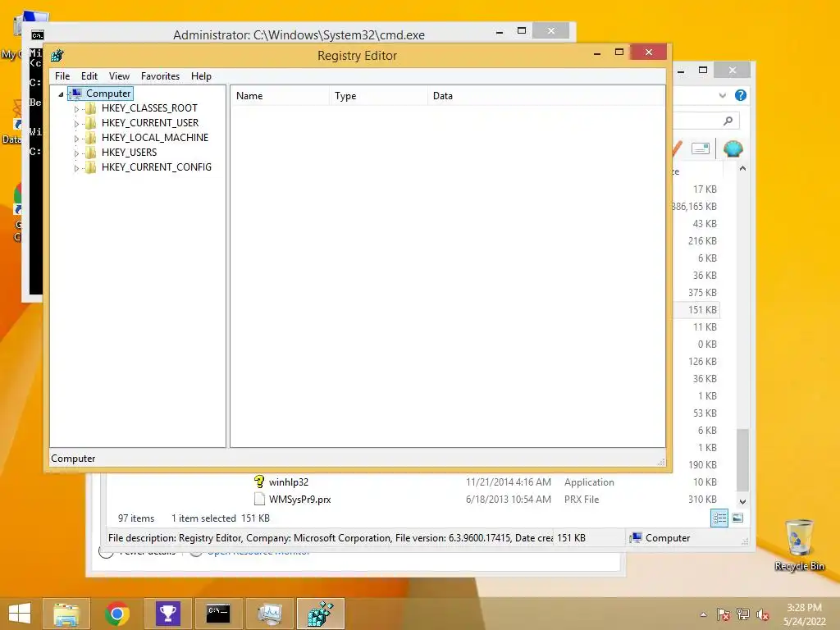Screen dimensions: 840x630
Task: Select the HKEY_CLASSES_ROOT tree item
Action: click(x=149, y=107)
